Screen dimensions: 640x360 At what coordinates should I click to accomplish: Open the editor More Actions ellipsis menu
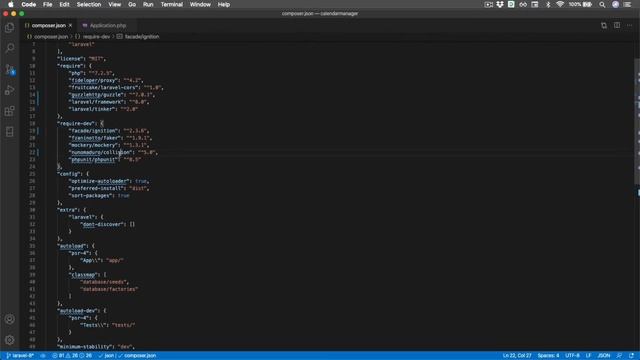629,25
